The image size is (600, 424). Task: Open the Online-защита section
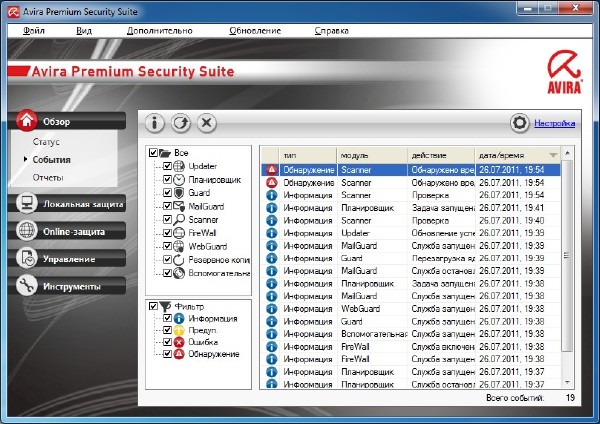point(68,231)
